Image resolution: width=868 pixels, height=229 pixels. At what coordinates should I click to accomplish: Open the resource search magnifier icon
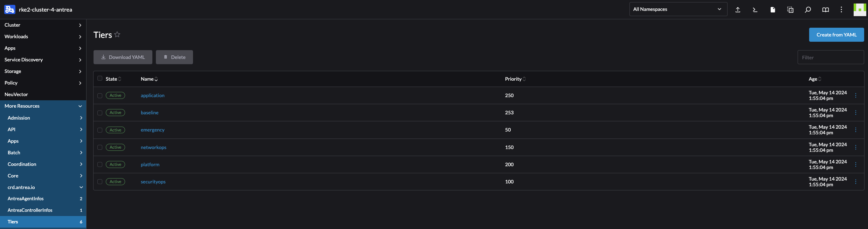pos(808,9)
